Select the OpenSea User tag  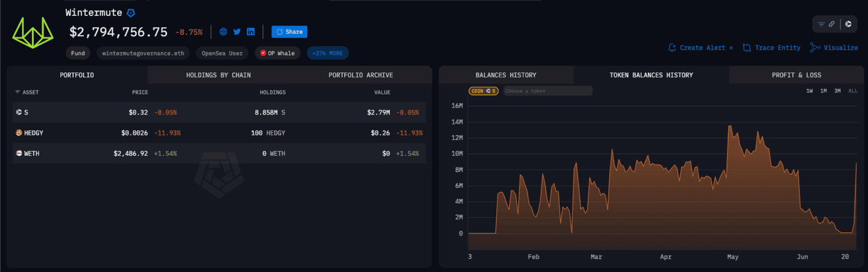tap(222, 53)
